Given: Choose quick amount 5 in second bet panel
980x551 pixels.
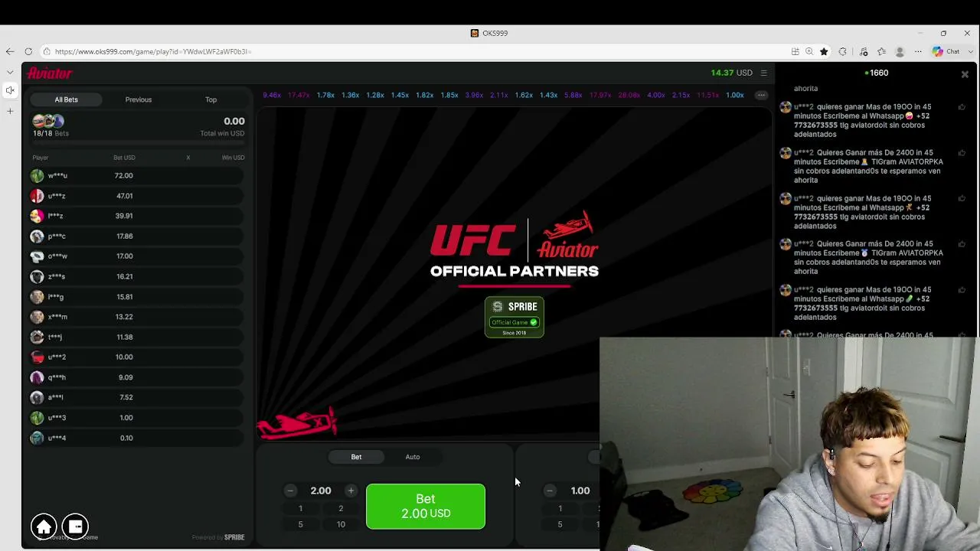Looking at the screenshot, I should tap(560, 524).
